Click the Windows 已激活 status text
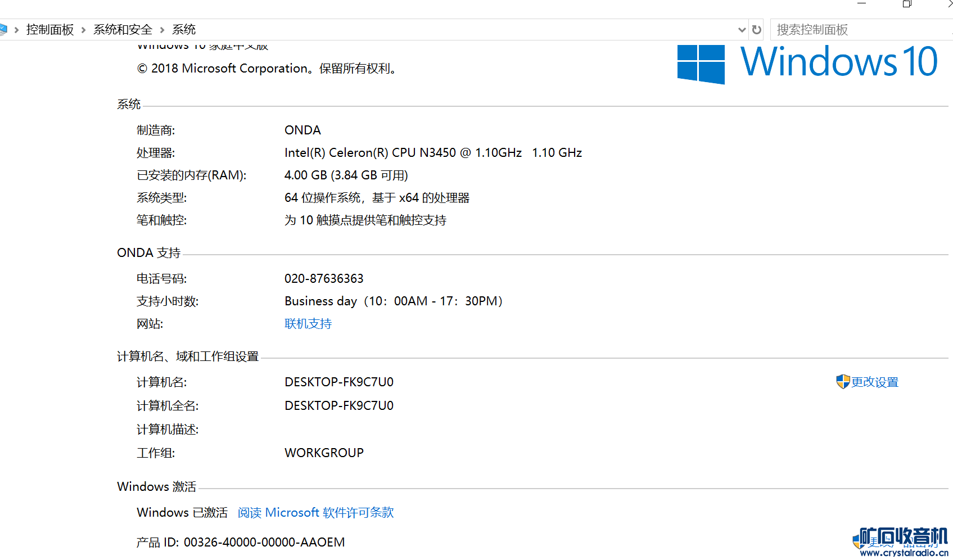 point(182,513)
